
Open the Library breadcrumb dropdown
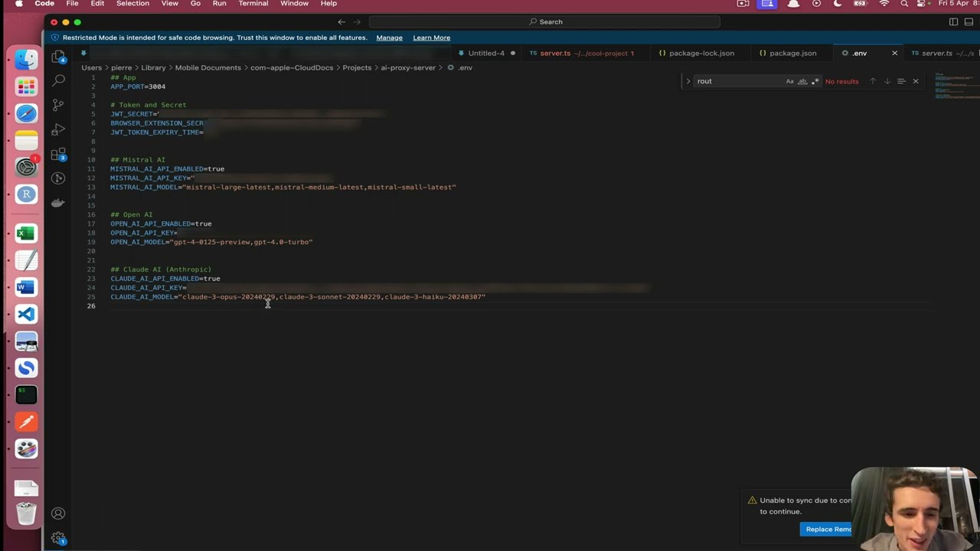pos(153,67)
